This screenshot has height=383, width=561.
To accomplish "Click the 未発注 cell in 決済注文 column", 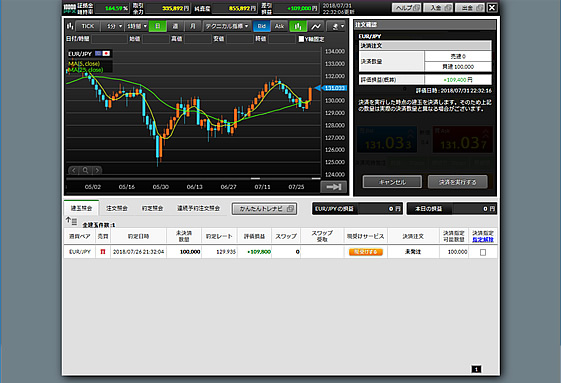I will tap(413, 252).
